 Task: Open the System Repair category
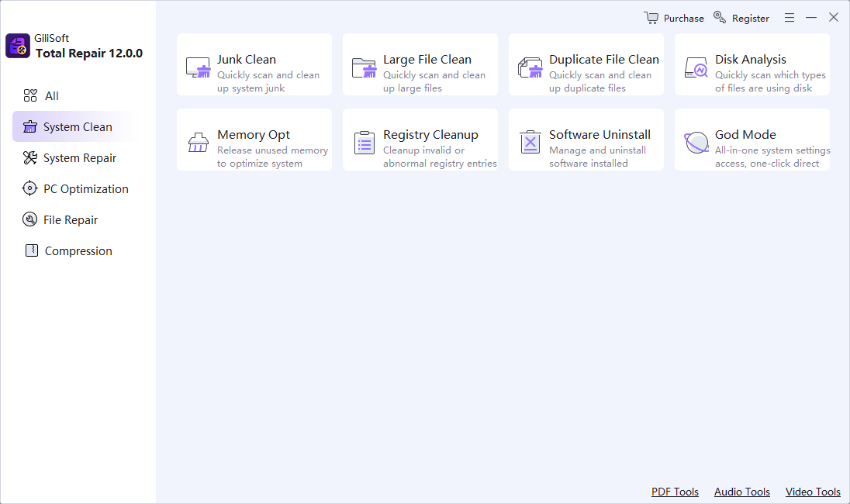coord(80,158)
